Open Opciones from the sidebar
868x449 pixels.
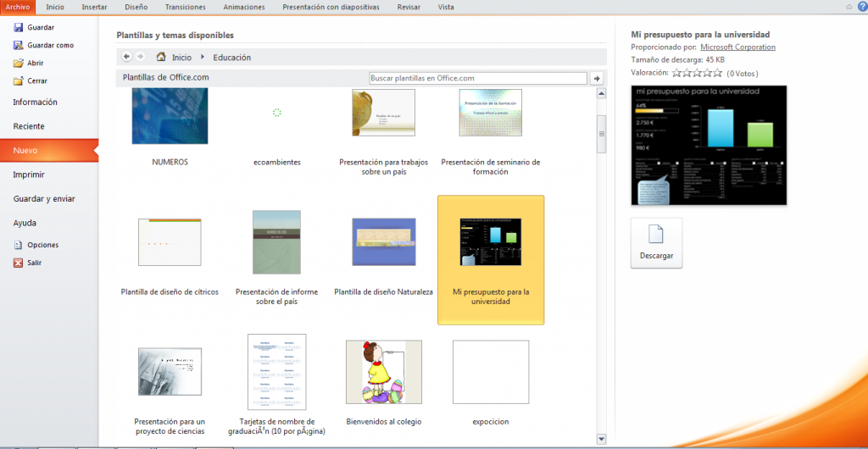coord(42,245)
